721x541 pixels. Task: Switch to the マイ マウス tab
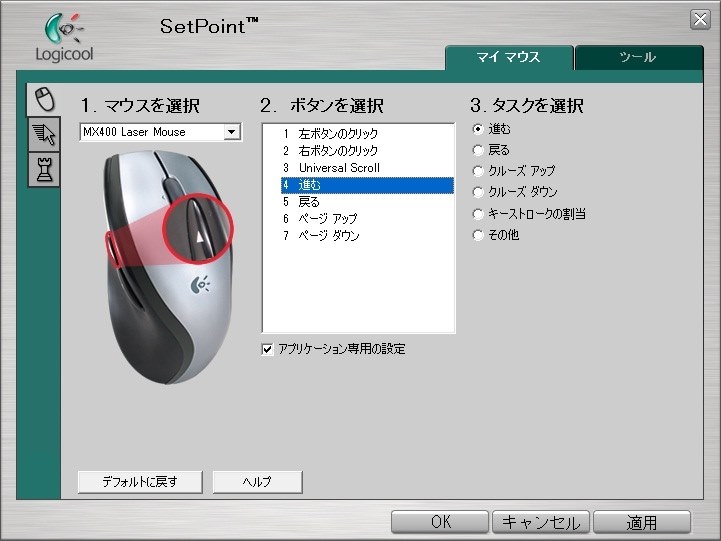point(509,57)
